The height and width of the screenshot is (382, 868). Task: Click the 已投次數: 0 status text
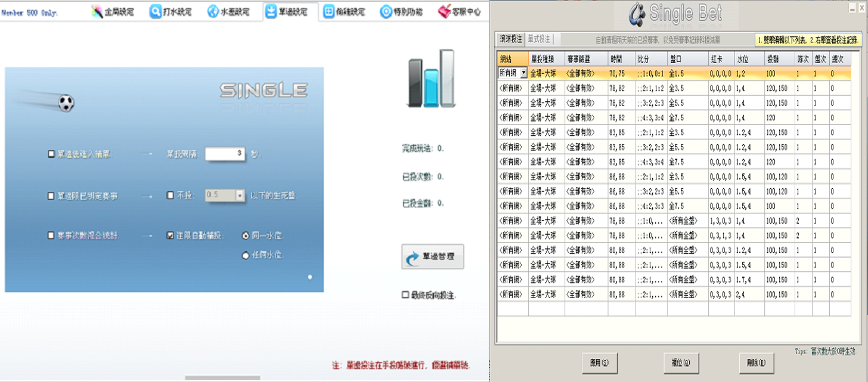pyautogui.click(x=423, y=176)
